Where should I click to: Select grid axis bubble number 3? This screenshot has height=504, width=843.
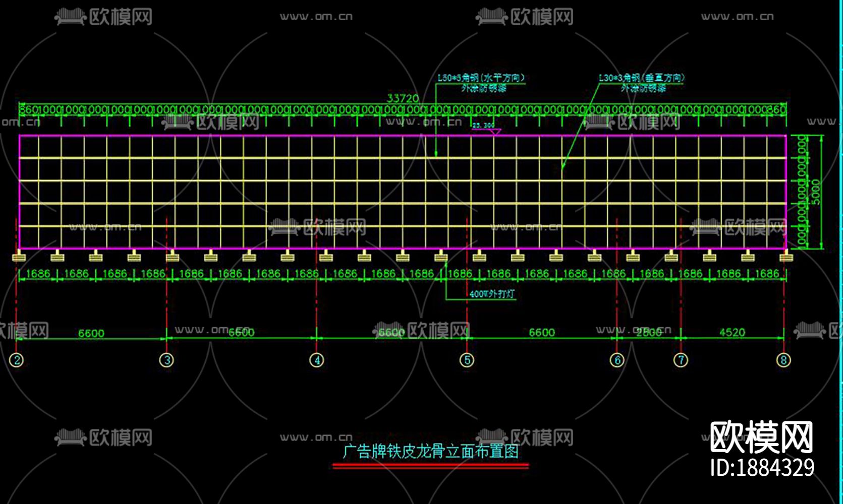(x=166, y=360)
